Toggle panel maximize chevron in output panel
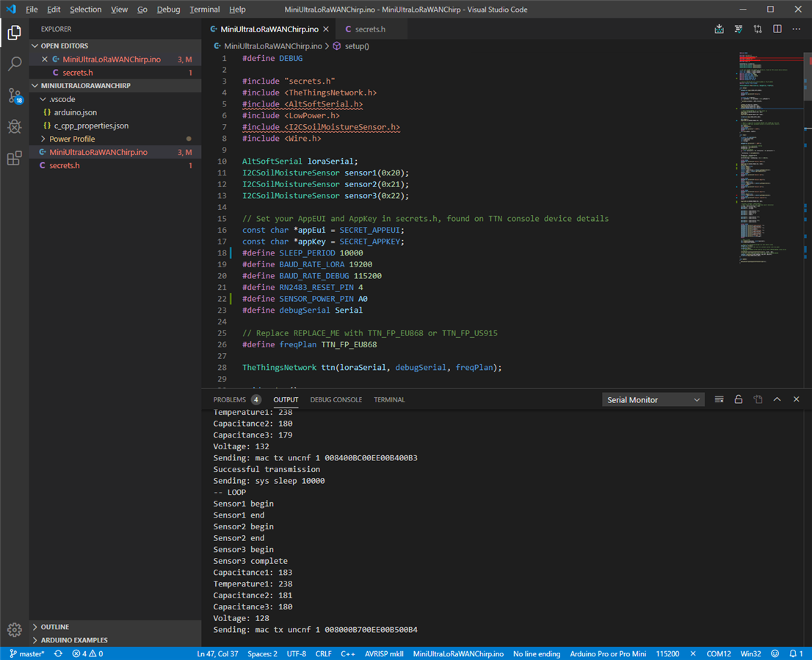The width and height of the screenshot is (812, 660). click(x=777, y=399)
